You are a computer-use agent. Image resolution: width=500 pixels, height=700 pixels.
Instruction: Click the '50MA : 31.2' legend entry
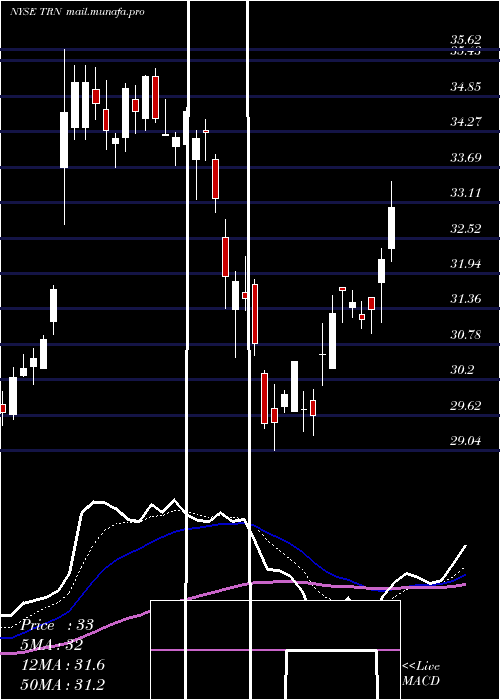tap(63, 685)
